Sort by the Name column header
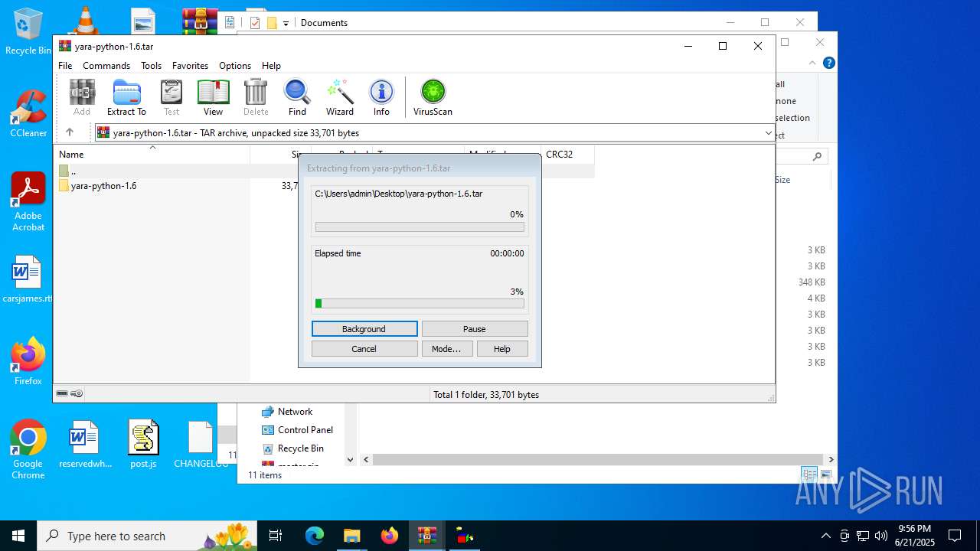This screenshot has height=551, width=980. click(152, 155)
